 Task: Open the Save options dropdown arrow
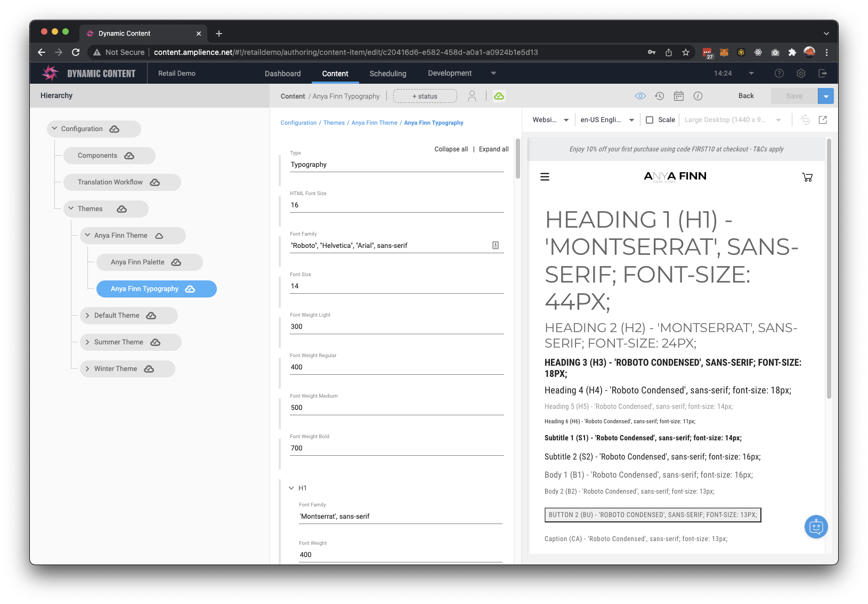coord(826,96)
